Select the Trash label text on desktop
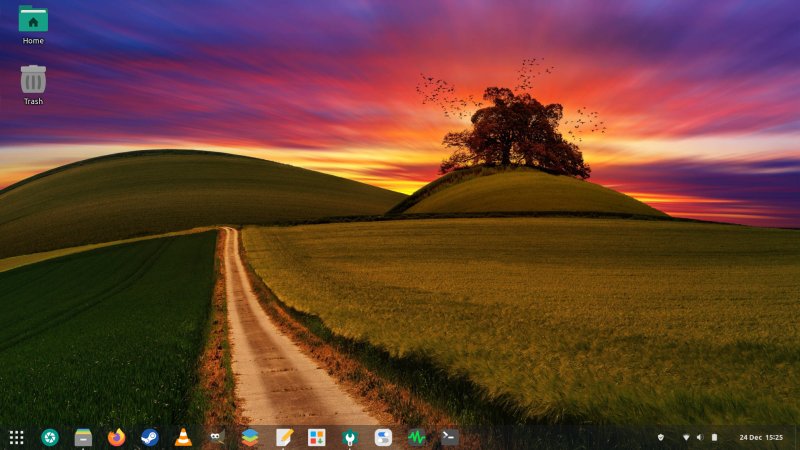Image resolution: width=800 pixels, height=450 pixels. click(x=33, y=102)
